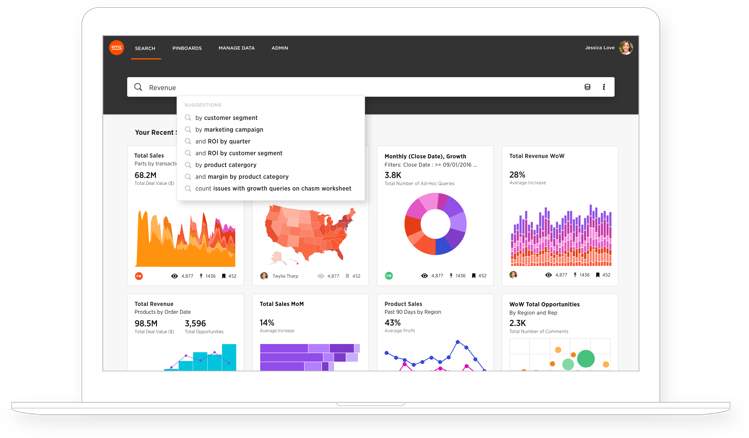Click author avatar on Total Sales card

tap(139, 276)
